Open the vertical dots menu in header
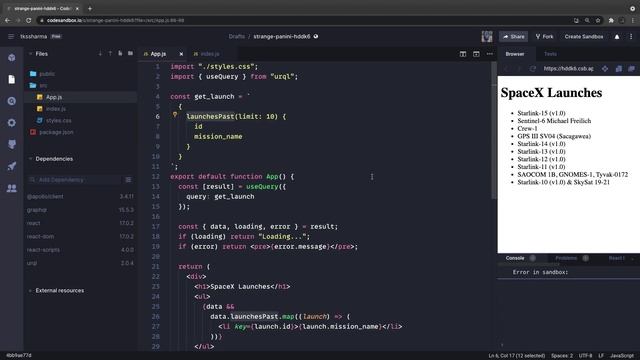This screenshot has height=360, width=640. [x=631, y=36]
